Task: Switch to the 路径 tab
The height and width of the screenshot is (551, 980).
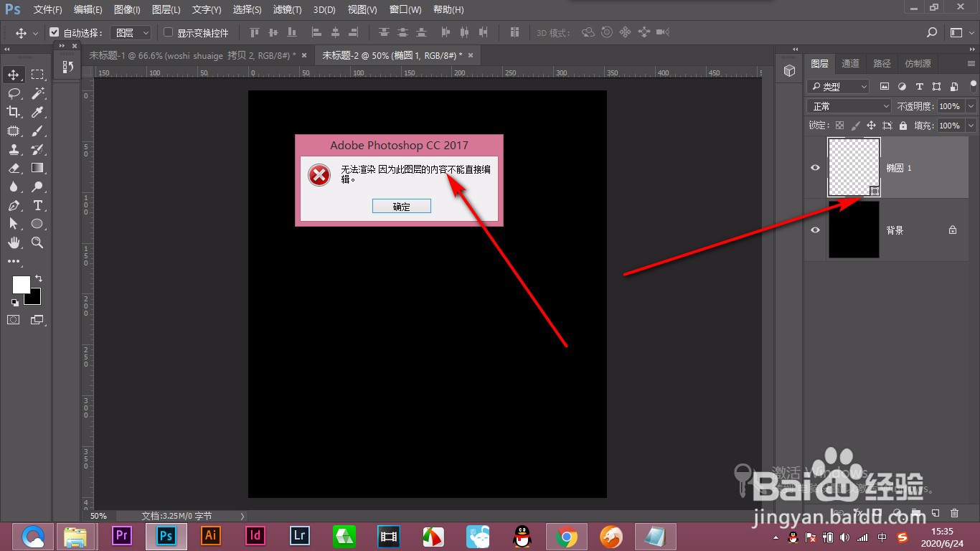Action: click(x=882, y=63)
